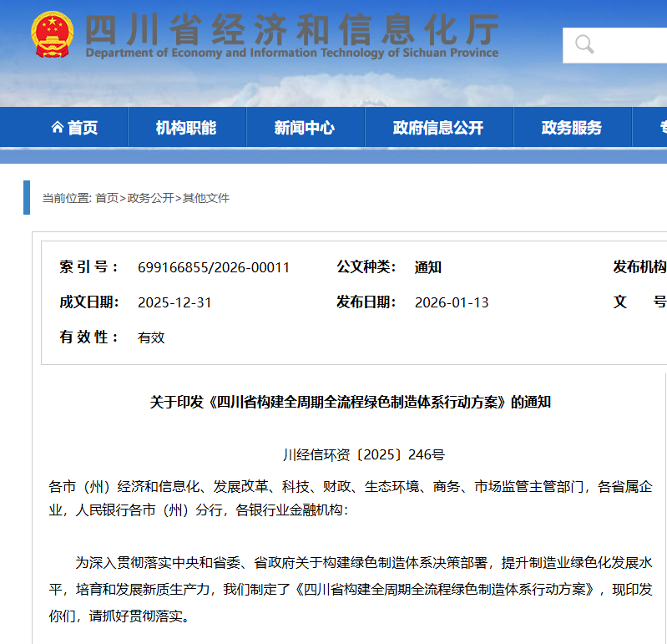Click the 发布日期 value 2026-01-13

tap(452, 302)
